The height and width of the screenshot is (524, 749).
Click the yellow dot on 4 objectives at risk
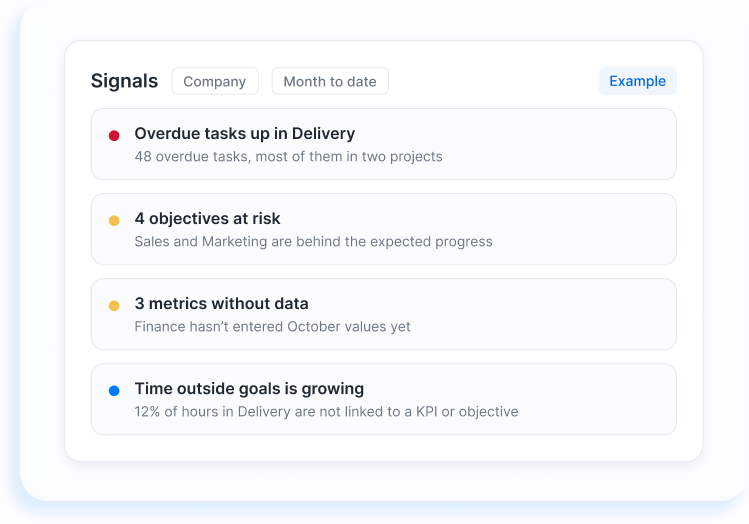[114, 221]
